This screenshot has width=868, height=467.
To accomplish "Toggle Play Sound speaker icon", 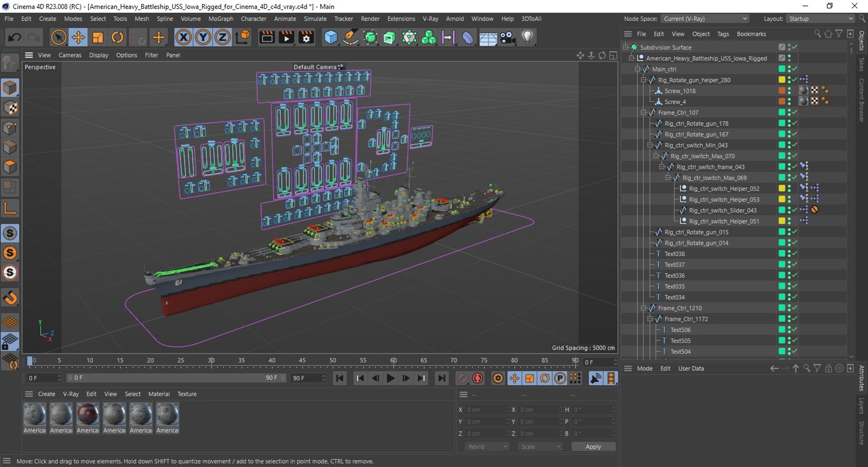I will click(x=596, y=378).
